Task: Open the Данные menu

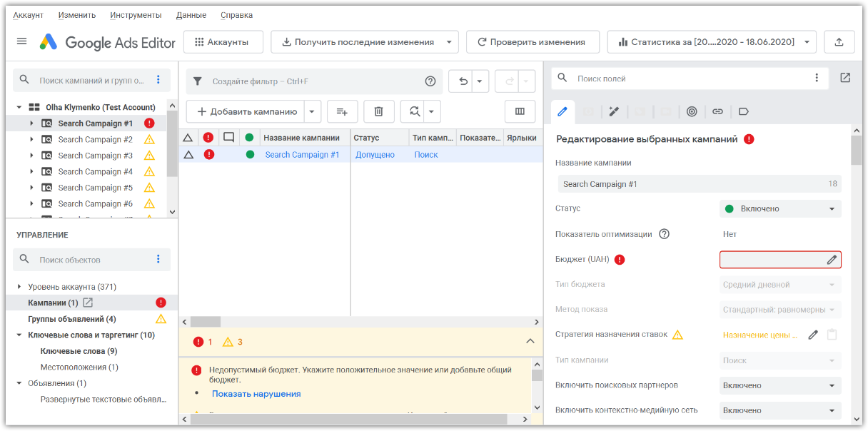Action: [x=191, y=15]
